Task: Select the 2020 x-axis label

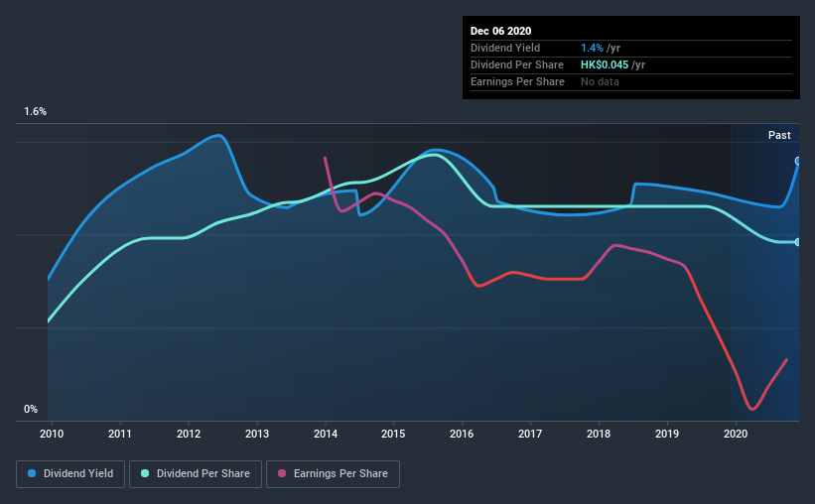Action: coord(736,434)
